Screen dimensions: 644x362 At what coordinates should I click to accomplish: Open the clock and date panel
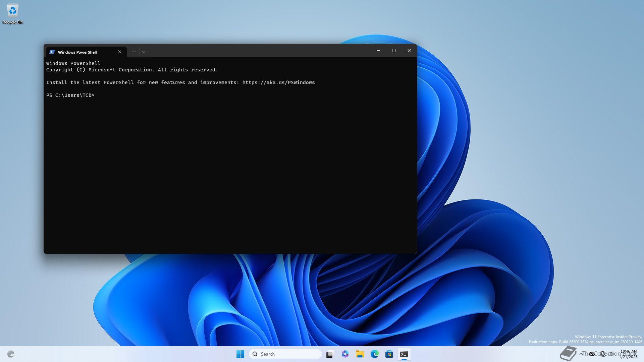click(x=629, y=354)
